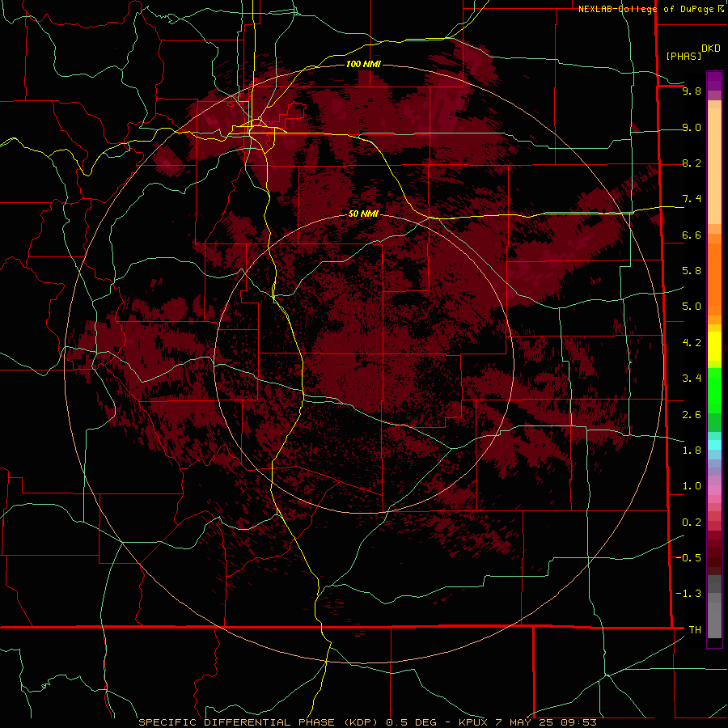Screen dimensions: 728x728
Task: Click the cyan segment of the color bar
Action: click(714, 445)
